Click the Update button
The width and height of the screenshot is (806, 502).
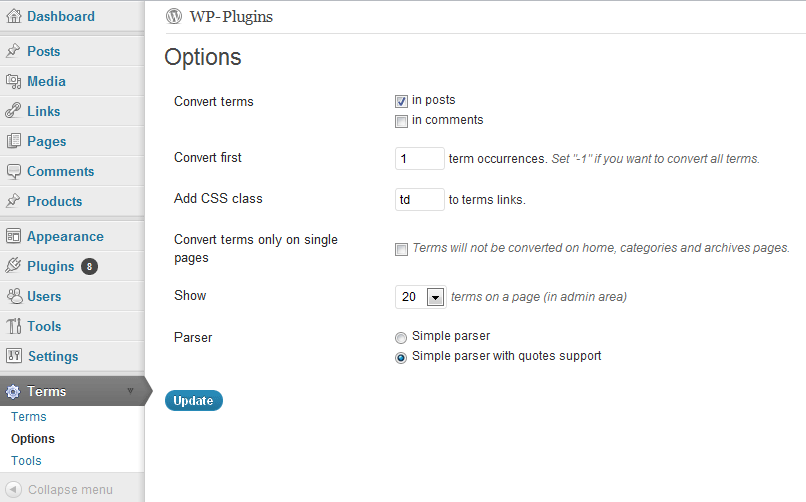(193, 401)
